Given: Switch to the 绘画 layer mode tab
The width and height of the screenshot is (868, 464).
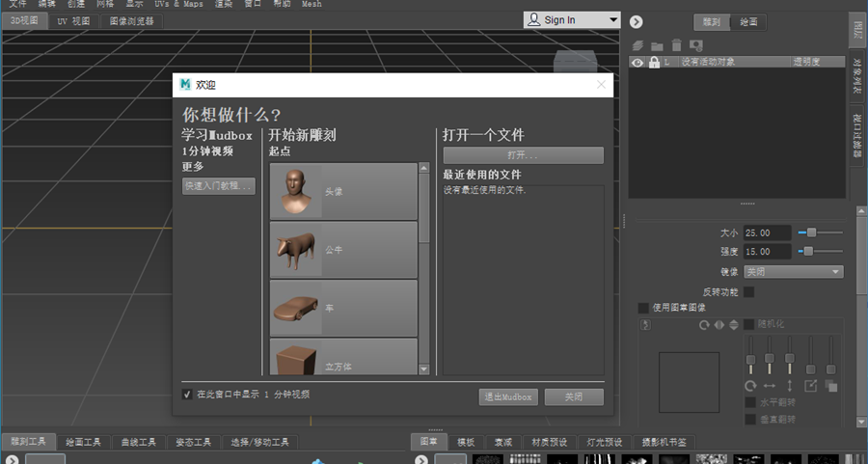Looking at the screenshot, I should [x=749, y=21].
